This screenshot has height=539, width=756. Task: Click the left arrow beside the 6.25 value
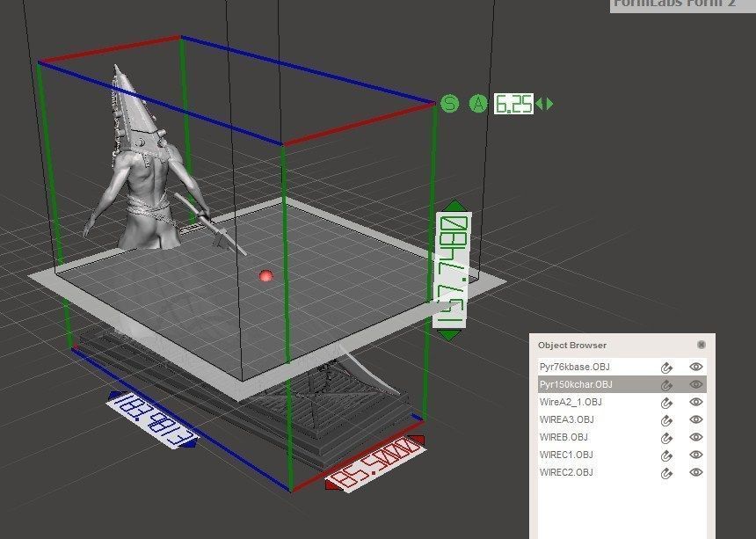(x=539, y=104)
